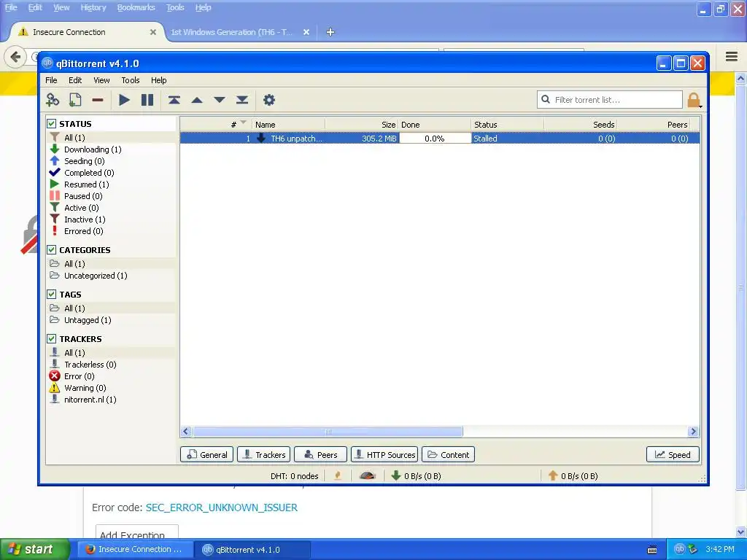The image size is (747, 560).
Task: Move torrent to bottom of queue icon
Action: [x=242, y=100]
